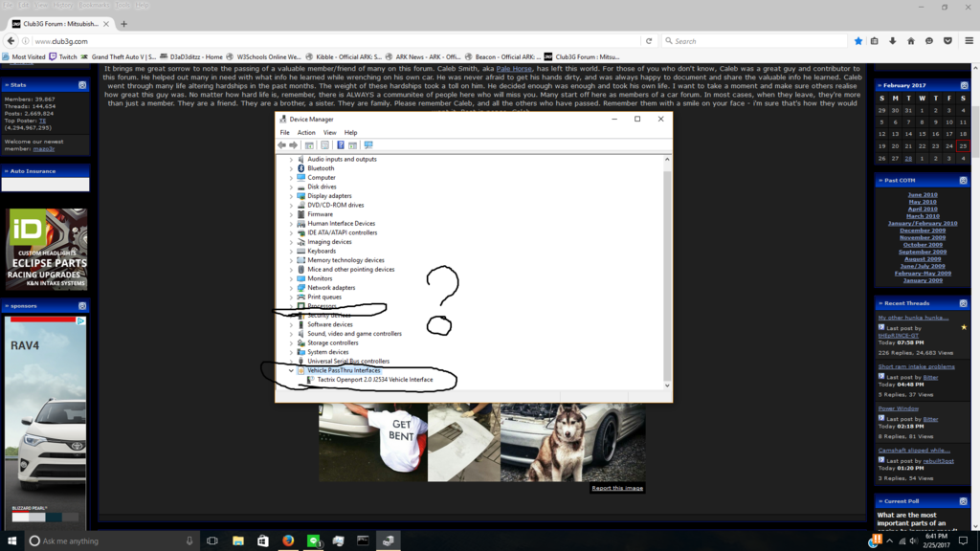Select Sound, video and game controllers

(354, 334)
